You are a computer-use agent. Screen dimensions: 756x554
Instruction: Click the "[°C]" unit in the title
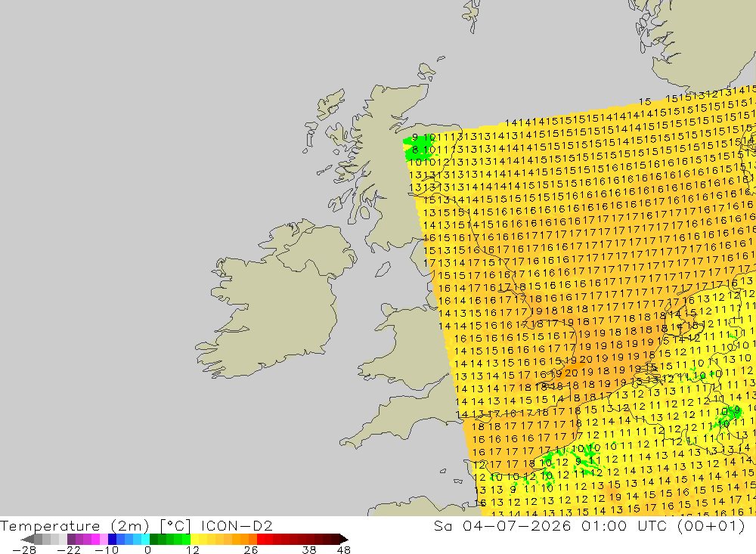click(x=175, y=525)
